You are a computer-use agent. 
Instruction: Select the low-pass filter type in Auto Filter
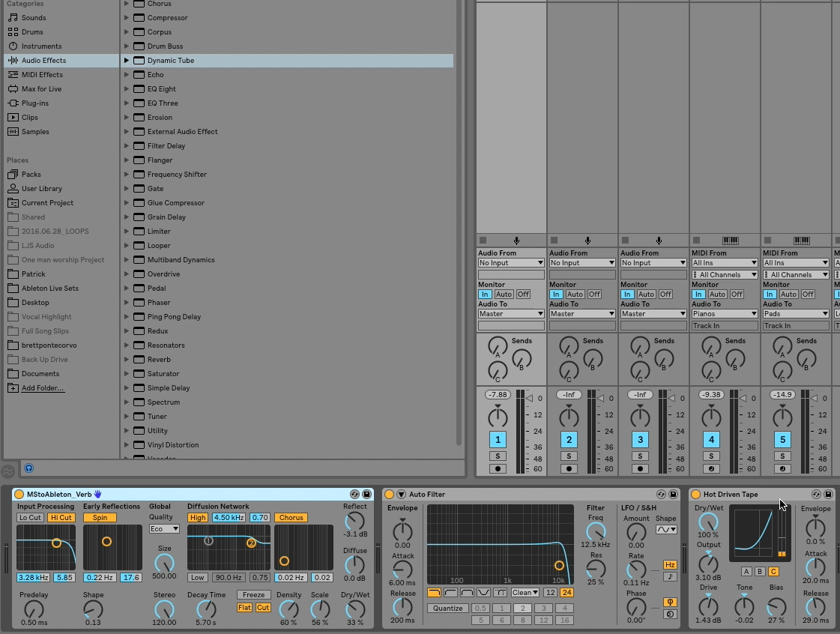[x=434, y=592]
